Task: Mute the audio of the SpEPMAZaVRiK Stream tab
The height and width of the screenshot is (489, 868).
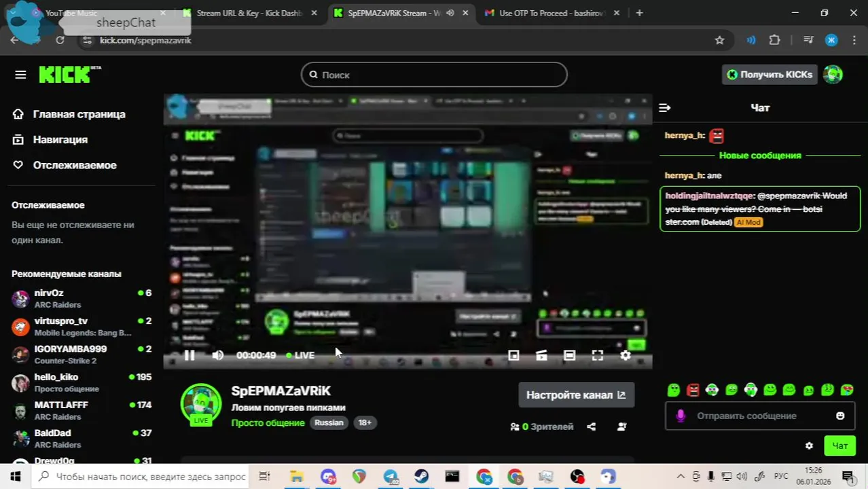Action: 450,13
